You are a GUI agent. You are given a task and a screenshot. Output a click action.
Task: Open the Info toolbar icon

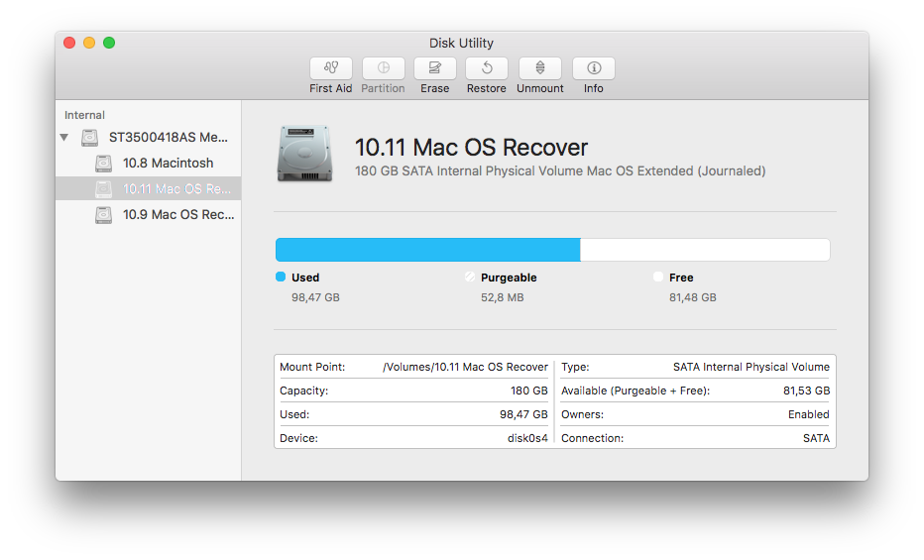[x=594, y=68]
